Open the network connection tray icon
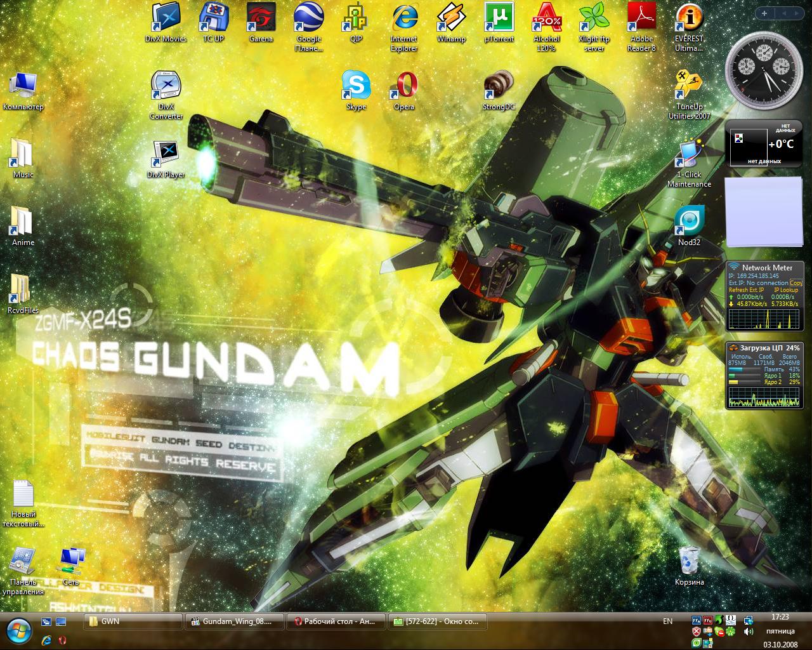 pyautogui.click(x=749, y=620)
